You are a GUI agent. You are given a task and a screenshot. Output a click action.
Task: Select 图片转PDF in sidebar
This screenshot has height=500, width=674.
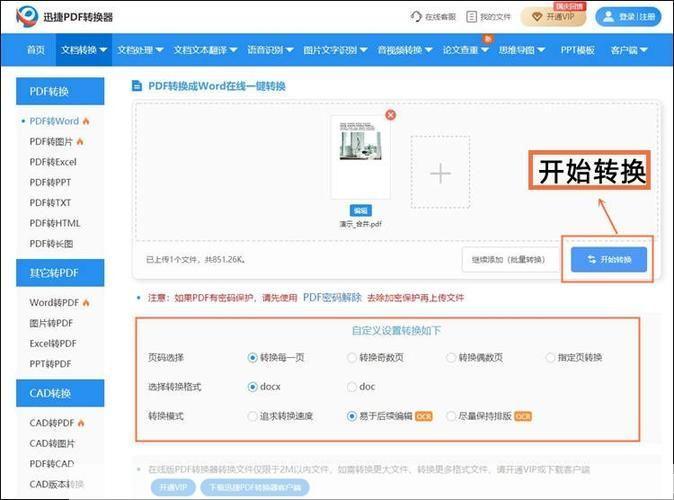click(x=51, y=323)
